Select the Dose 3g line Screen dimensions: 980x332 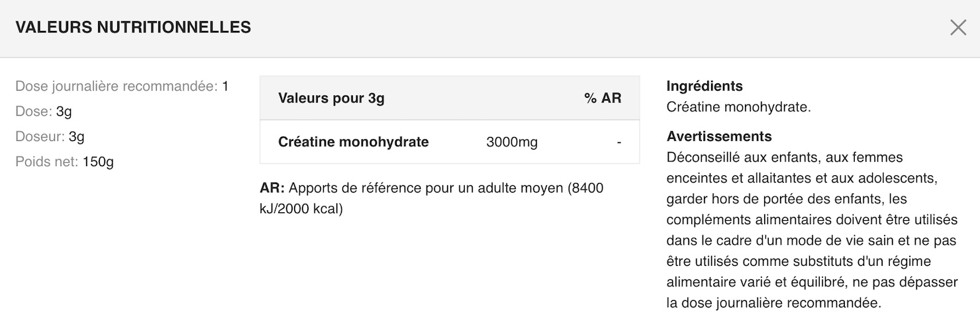click(44, 112)
